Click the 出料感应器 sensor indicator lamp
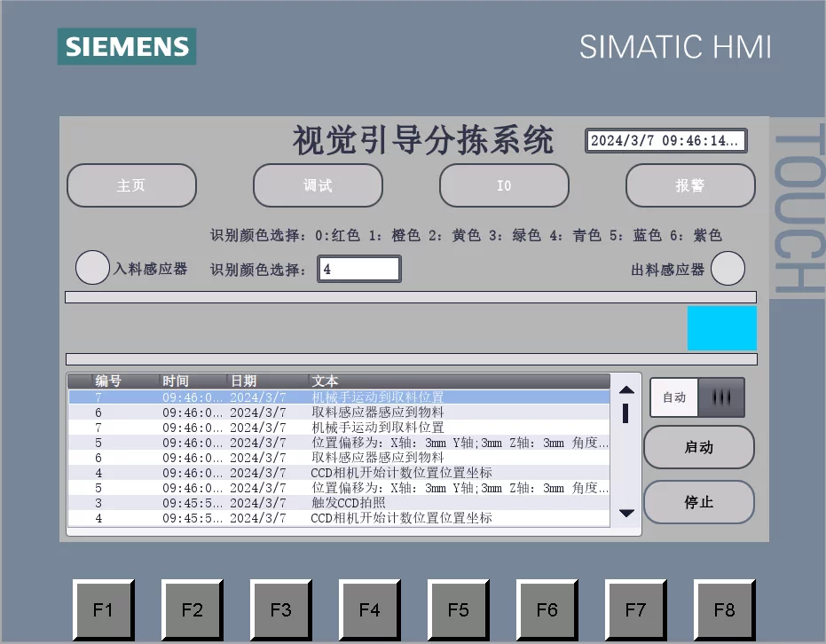Screen dimensions: 826x644 point(728,267)
